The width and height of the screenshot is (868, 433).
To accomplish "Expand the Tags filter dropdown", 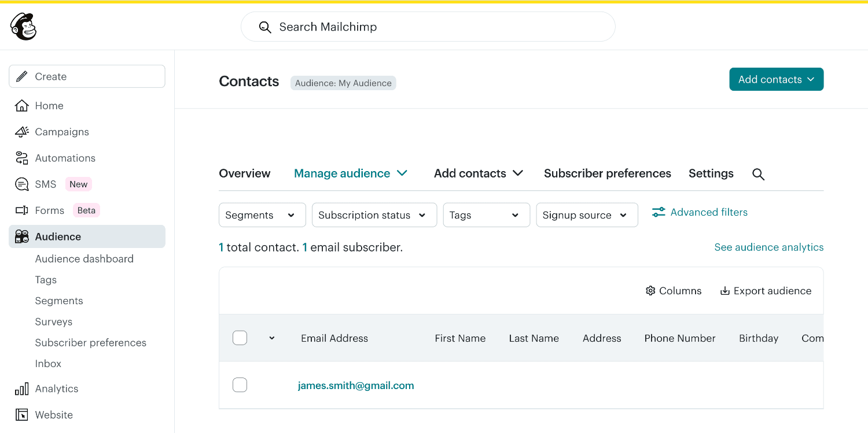I will click(x=486, y=215).
